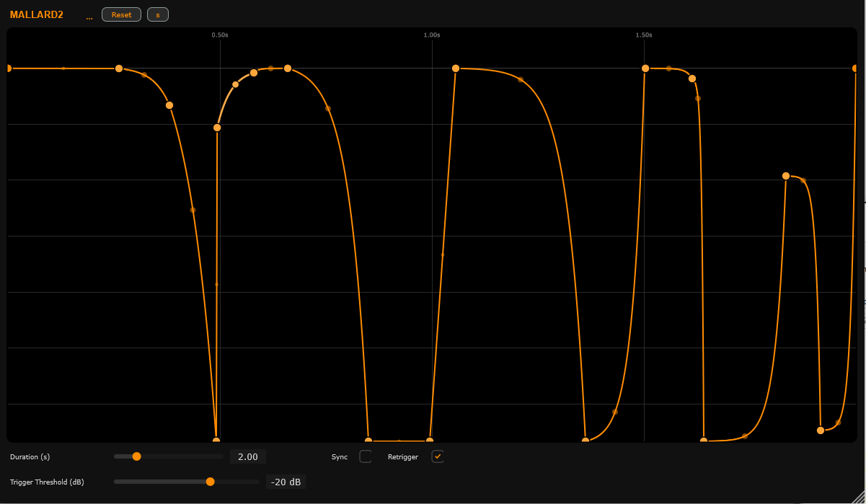Viewport: 866px width, 504px height.
Task: Select the top peak node just after 1.00s
Action: click(456, 68)
